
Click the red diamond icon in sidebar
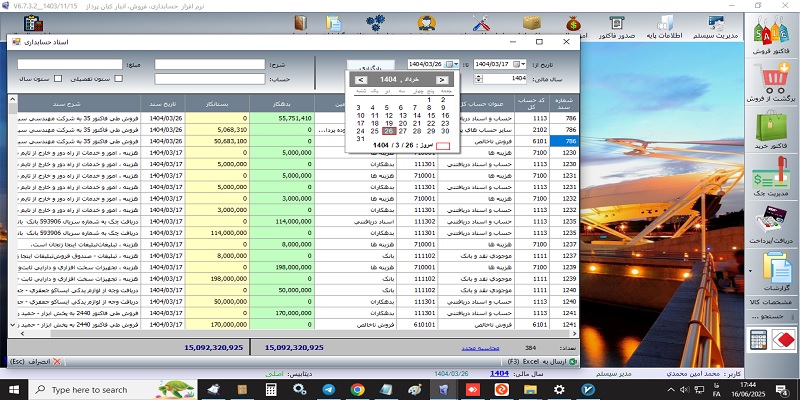(783, 340)
